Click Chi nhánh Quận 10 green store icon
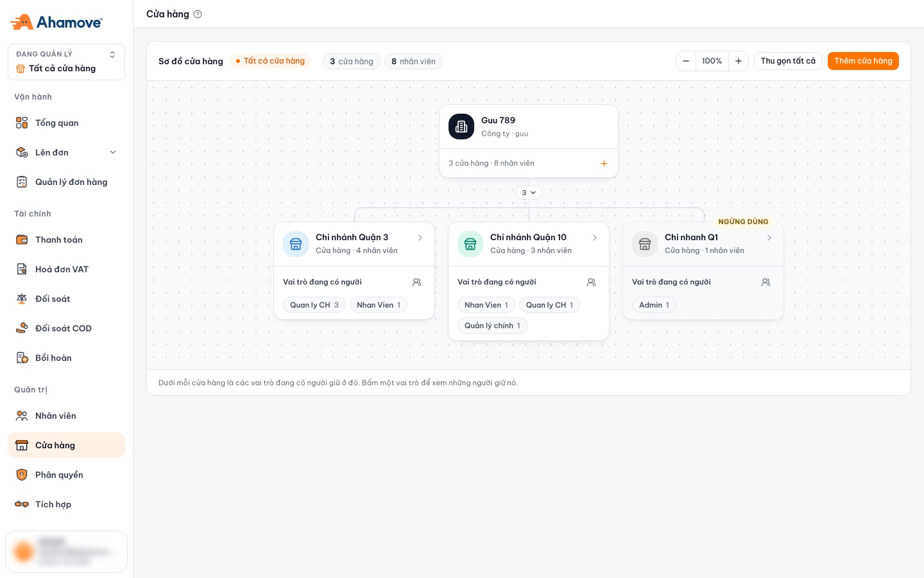 [x=470, y=244]
